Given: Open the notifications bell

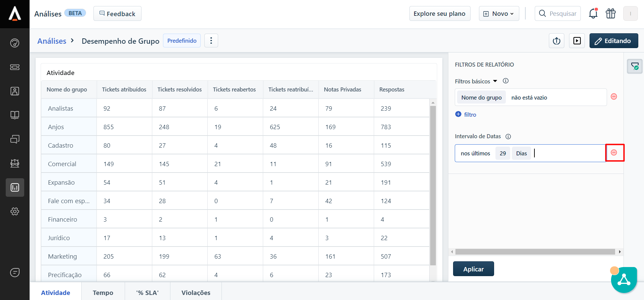Looking at the screenshot, I should 593,13.
